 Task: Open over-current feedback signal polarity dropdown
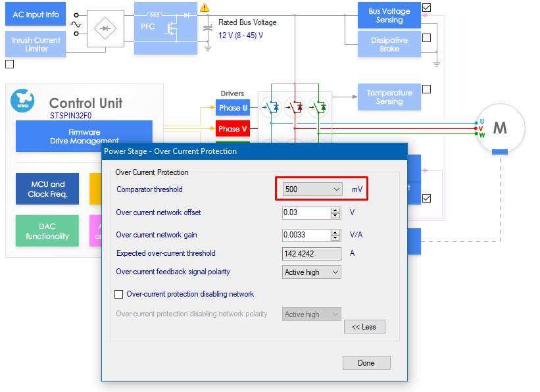(x=312, y=272)
